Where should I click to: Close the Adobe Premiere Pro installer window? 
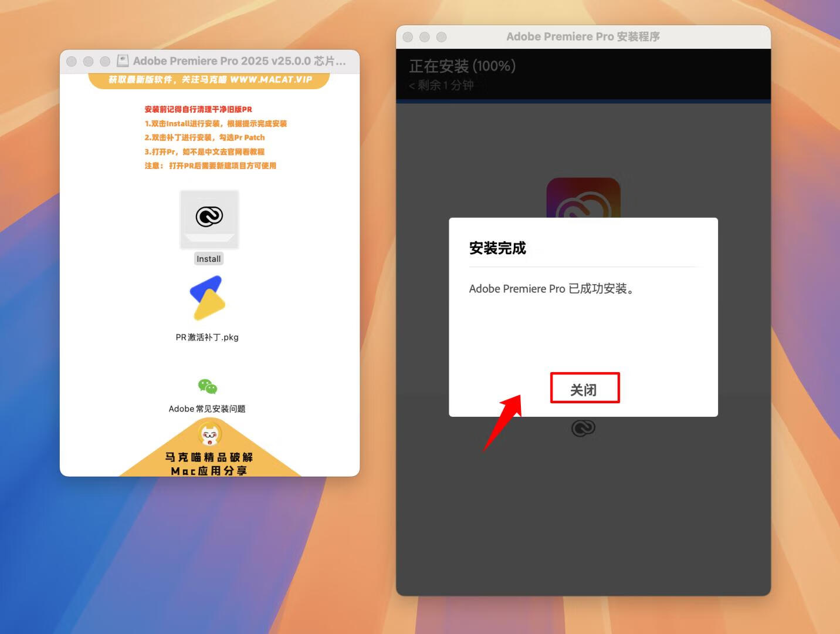point(408,37)
